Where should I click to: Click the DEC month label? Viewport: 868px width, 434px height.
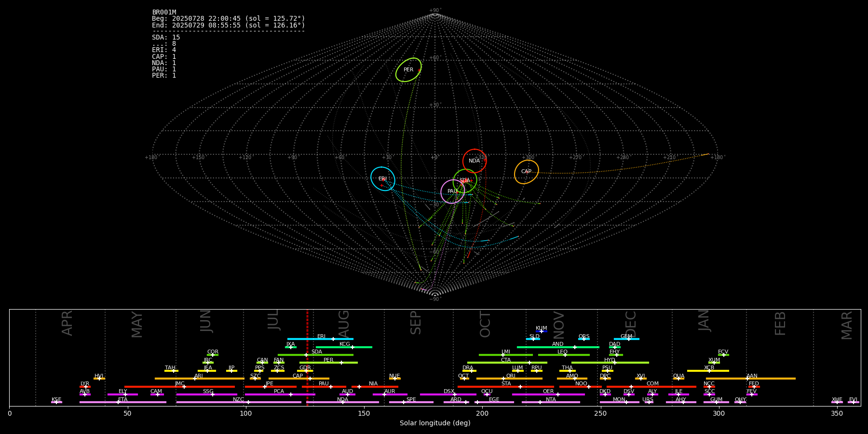(631, 324)
